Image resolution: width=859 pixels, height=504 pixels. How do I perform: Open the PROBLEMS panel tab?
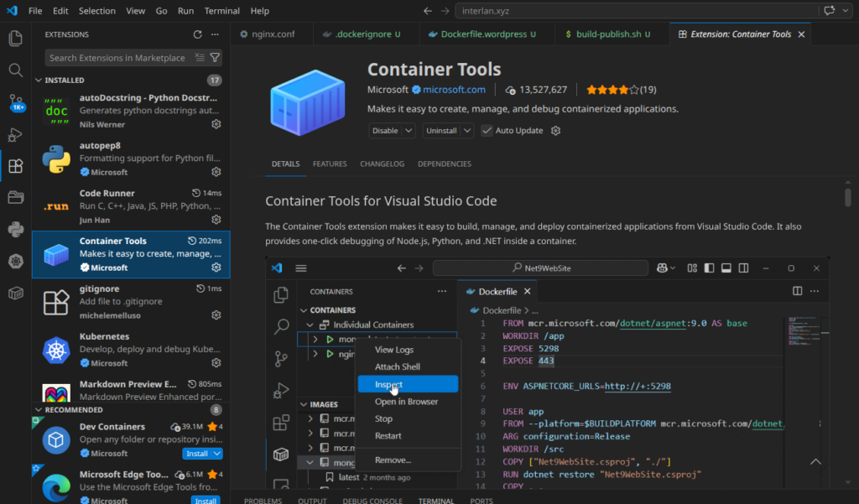click(263, 501)
